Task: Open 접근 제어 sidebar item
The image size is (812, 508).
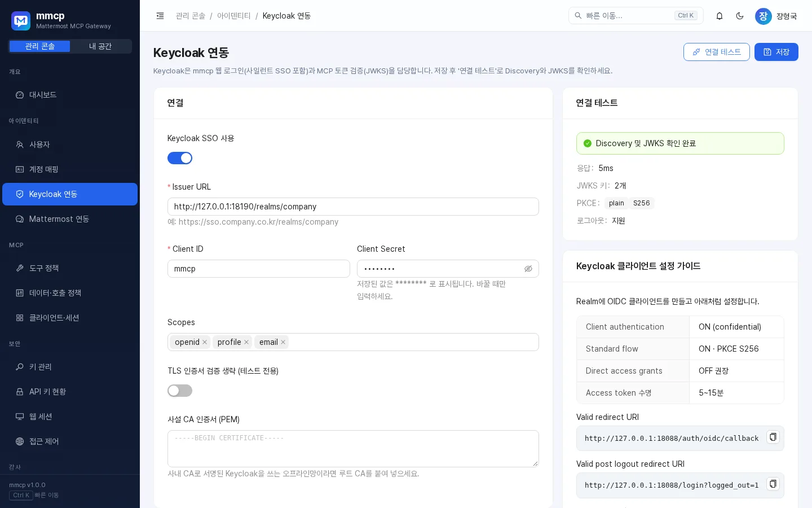Action: pos(70,441)
